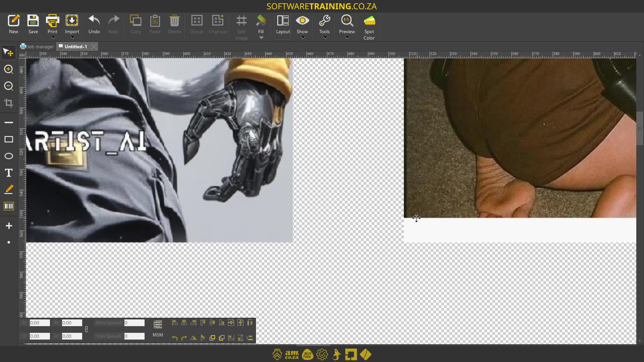Align selected objects to top edge

203,323
